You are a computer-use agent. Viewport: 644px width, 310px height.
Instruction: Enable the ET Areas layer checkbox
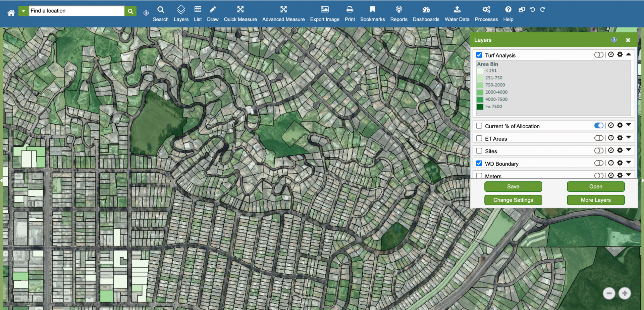click(479, 138)
